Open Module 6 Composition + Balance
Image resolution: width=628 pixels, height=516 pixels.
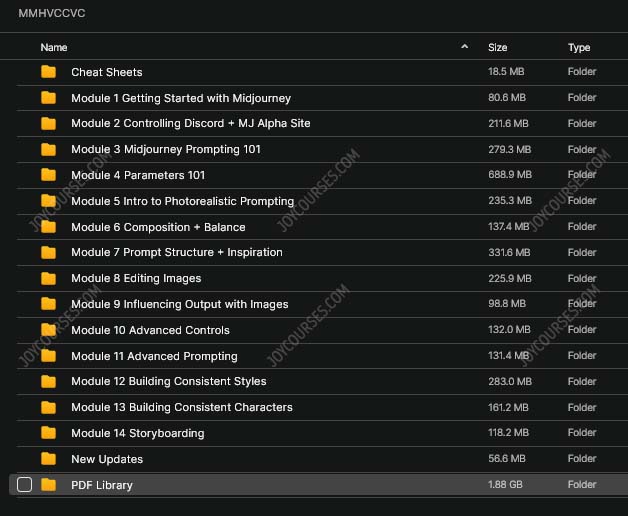click(x=158, y=227)
